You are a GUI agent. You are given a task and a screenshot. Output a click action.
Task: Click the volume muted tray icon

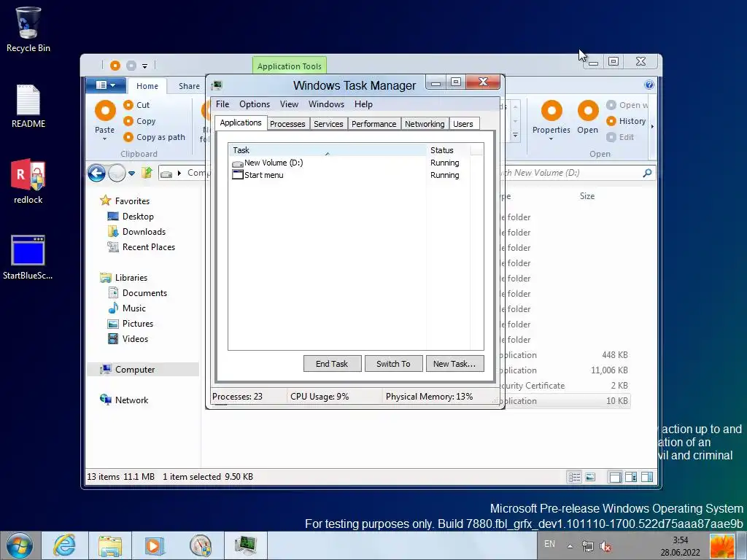click(x=605, y=546)
